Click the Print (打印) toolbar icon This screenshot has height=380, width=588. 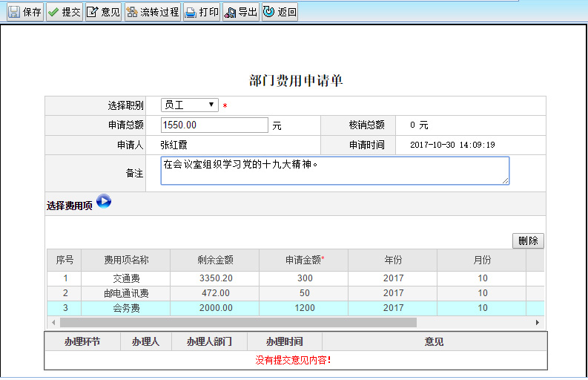pyautogui.click(x=191, y=12)
